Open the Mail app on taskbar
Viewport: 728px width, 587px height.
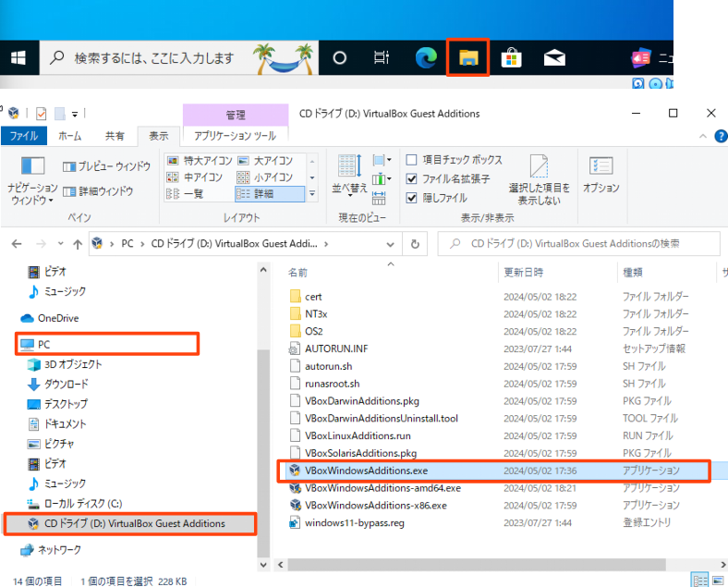(x=554, y=58)
